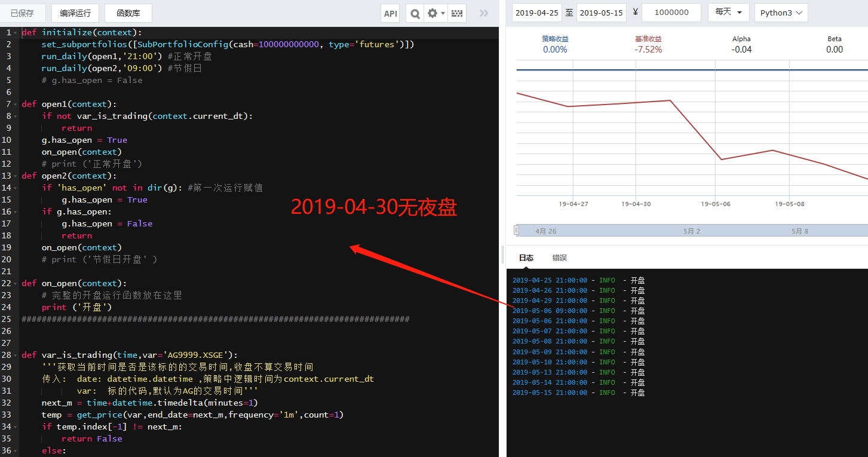
Task: Open the search magnifier tool
Action: point(415,13)
